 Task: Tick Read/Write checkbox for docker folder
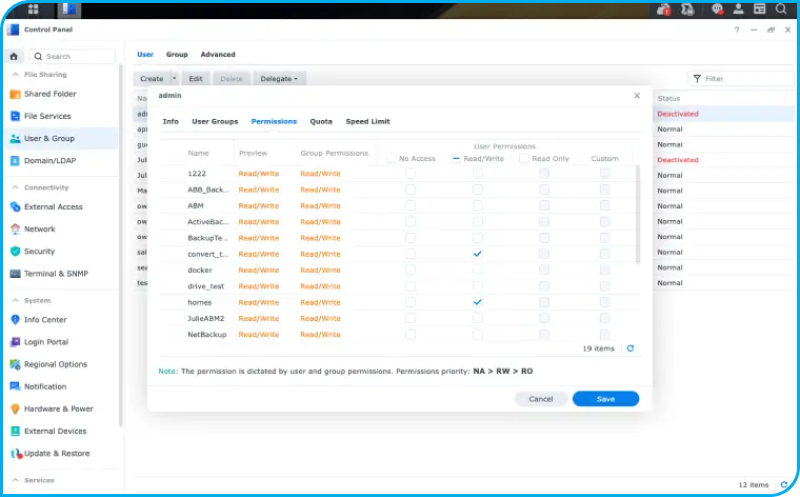477,270
